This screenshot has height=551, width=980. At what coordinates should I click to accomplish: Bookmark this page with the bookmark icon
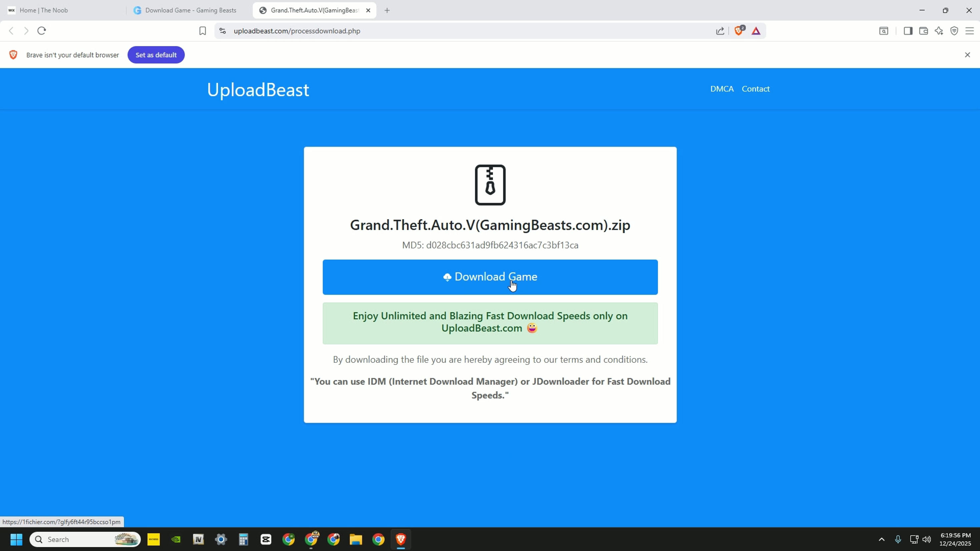tap(202, 31)
